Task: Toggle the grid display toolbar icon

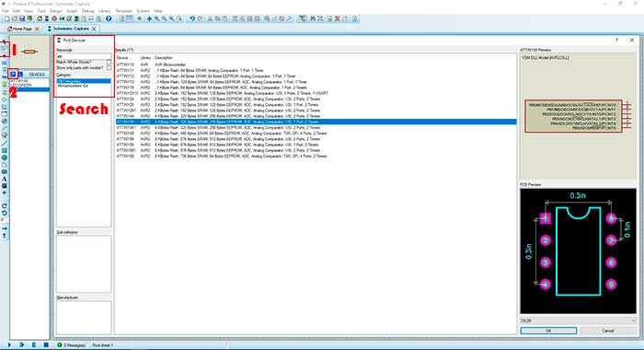Action: (x=130, y=19)
